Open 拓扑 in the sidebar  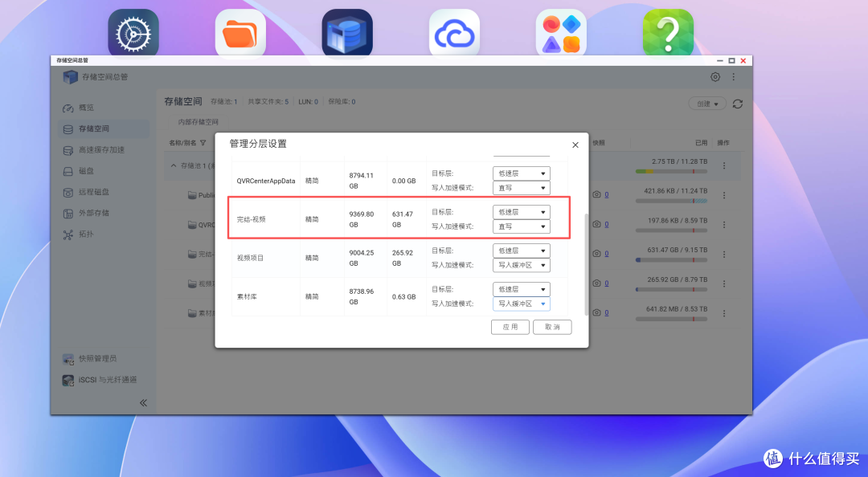pos(104,234)
